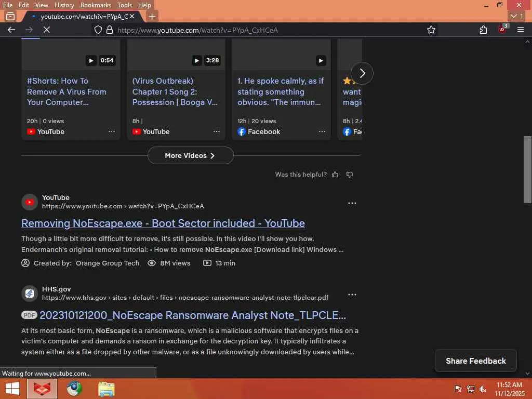Open the uBlock Origin extension icon

click(502, 29)
